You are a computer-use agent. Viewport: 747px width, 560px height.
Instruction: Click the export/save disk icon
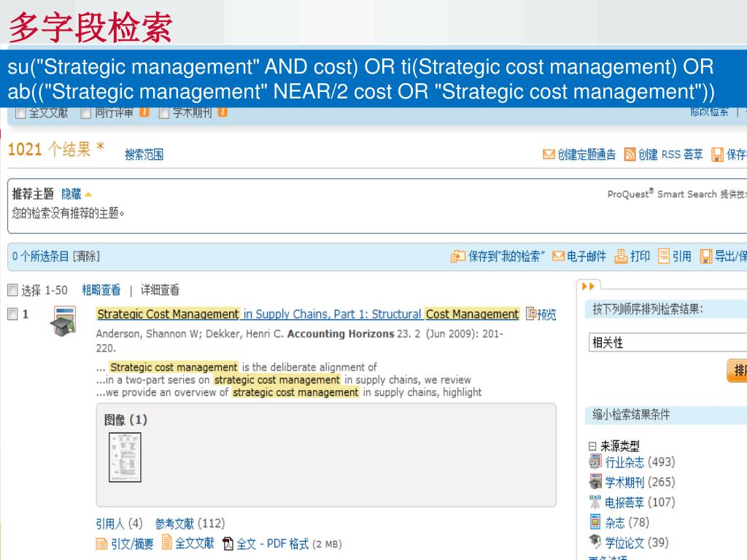[706, 256]
